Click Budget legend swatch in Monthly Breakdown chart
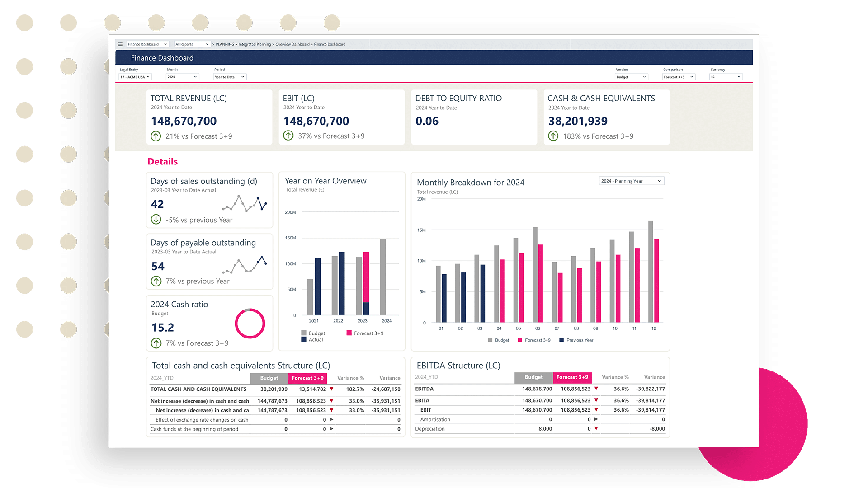 pyautogui.click(x=490, y=340)
